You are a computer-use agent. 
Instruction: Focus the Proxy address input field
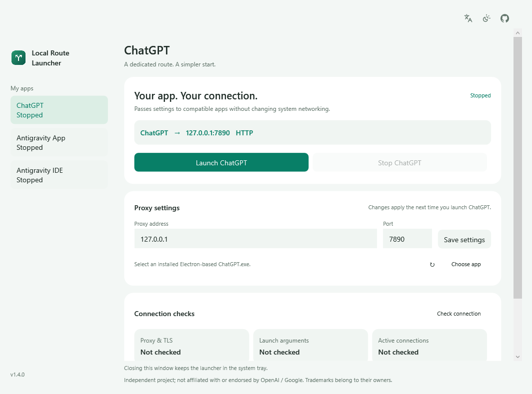tap(255, 239)
